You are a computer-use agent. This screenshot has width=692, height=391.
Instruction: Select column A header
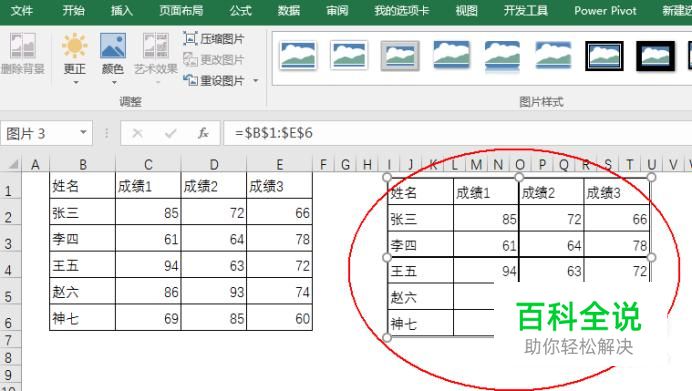(x=35, y=165)
